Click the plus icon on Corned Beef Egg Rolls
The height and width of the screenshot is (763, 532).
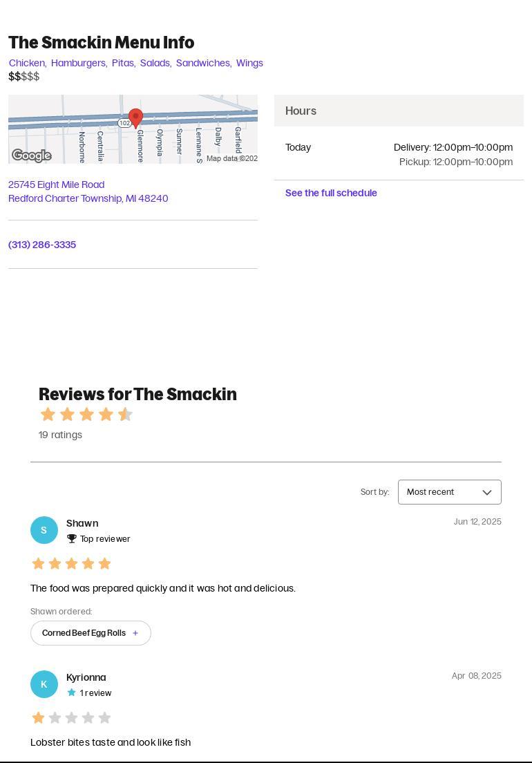coord(135,633)
